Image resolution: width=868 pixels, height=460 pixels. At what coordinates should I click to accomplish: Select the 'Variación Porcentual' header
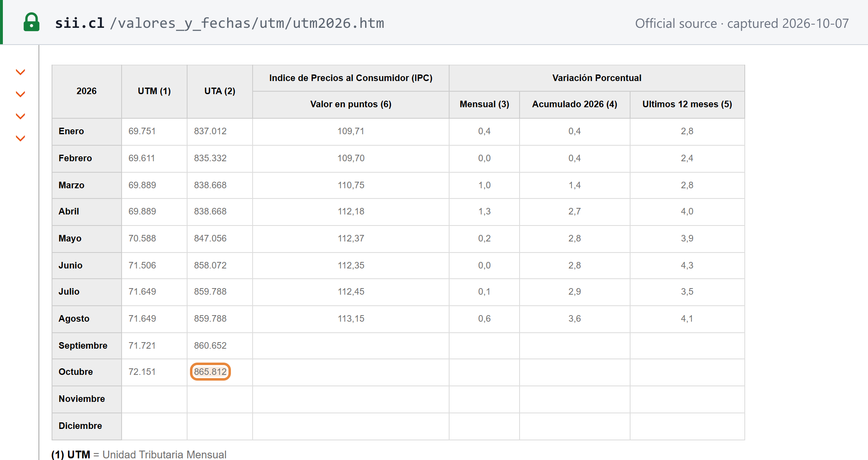coord(597,78)
